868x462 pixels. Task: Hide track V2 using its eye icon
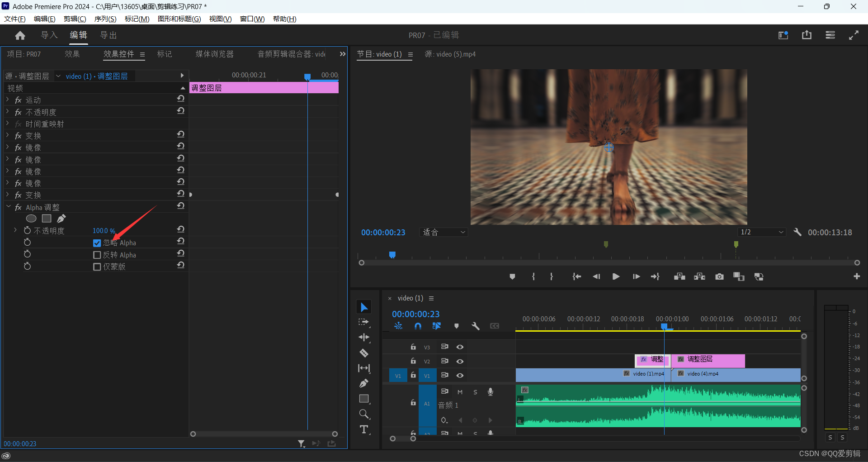tap(460, 361)
